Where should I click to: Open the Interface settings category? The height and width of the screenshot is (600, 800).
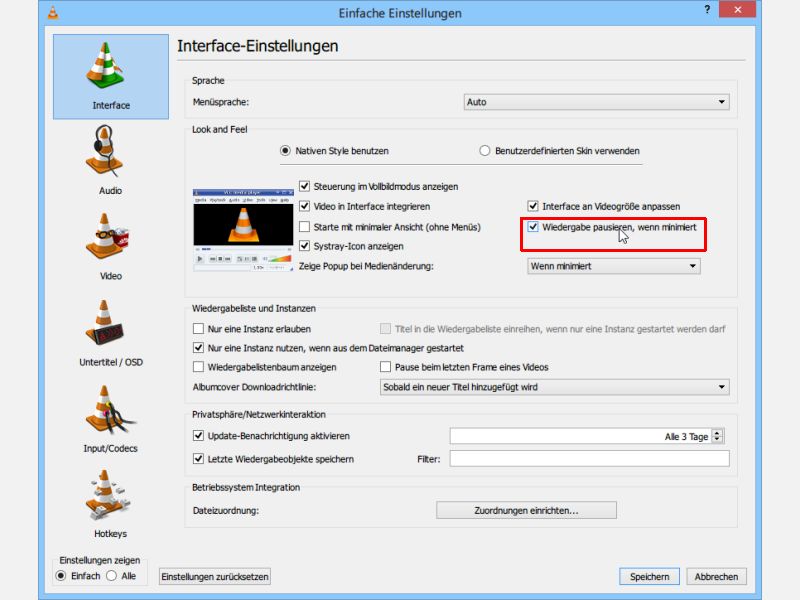click(111, 77)
